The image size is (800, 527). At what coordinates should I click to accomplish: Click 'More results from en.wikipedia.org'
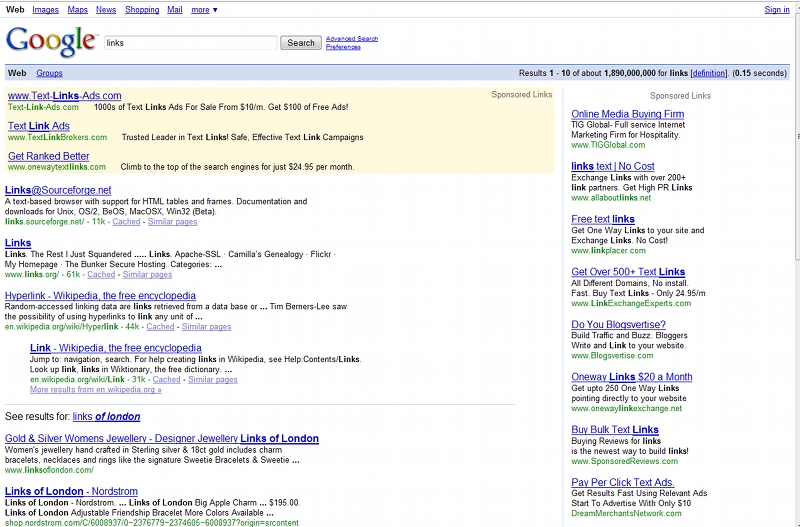pyautogui.click(x=95, y=389)
